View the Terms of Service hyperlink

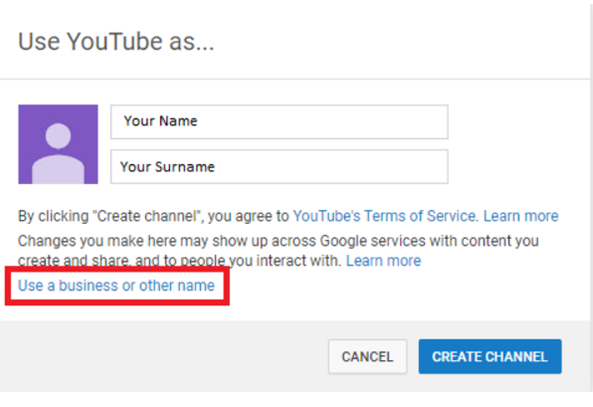(x=385, y=216)
